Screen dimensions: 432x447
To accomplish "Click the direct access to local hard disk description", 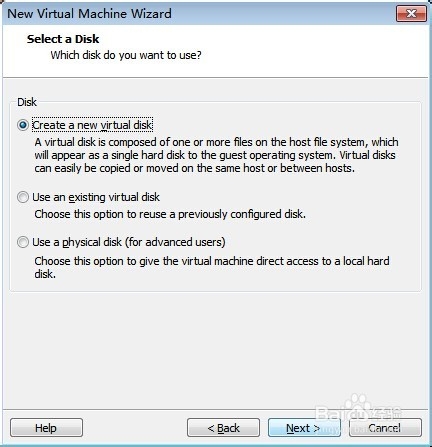I will pos(212,267).
